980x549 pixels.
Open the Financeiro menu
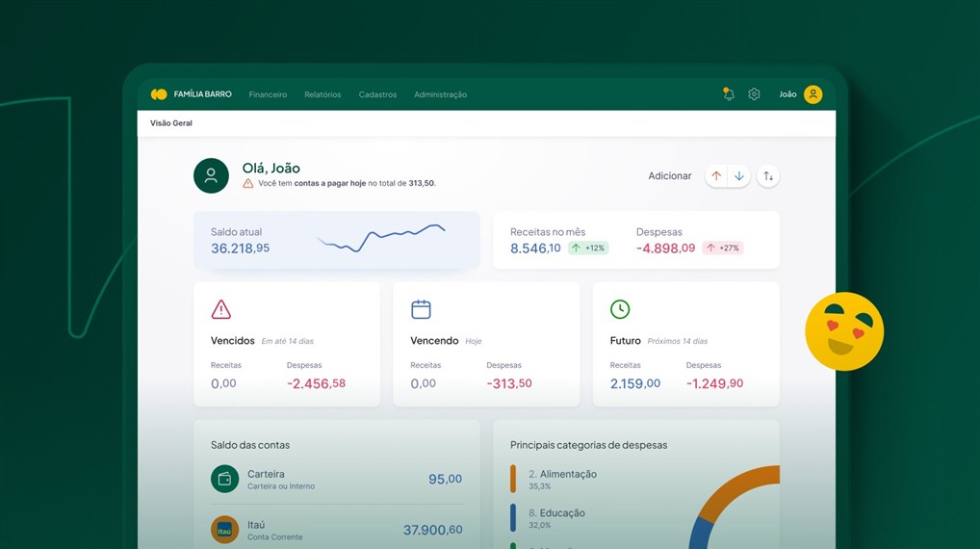click(x=269, y=94)
